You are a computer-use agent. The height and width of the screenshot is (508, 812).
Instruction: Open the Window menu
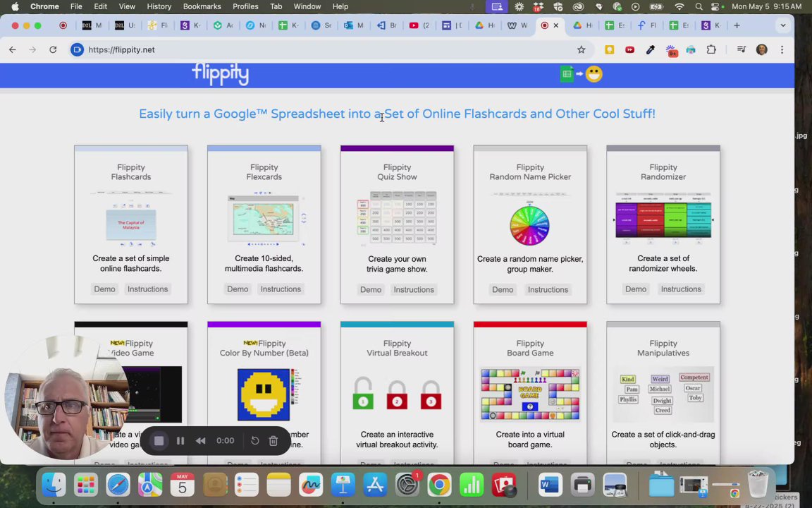(x=307, y=6)
